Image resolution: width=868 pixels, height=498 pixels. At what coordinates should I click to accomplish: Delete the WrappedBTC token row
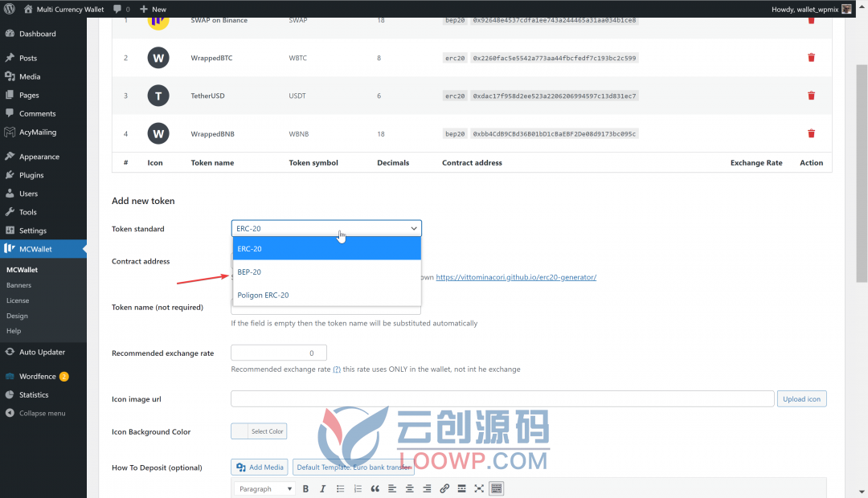pyautogui.click(x=811, y=58)
